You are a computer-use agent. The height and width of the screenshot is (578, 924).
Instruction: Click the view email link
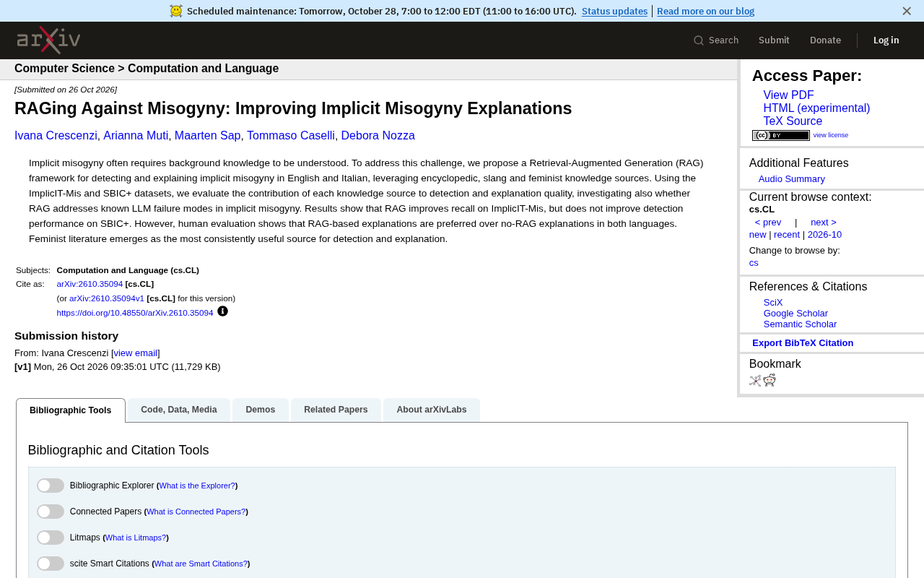[136, 353]
